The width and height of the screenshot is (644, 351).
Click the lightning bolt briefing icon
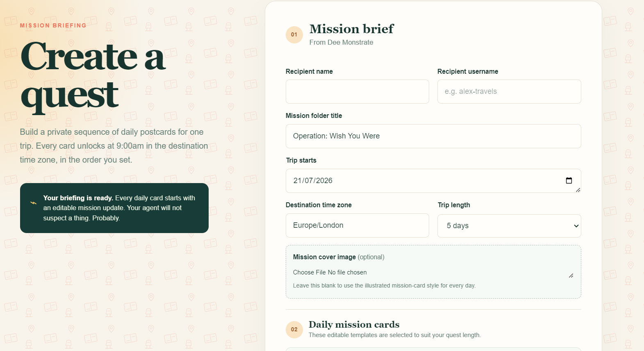tap(34, 203)
